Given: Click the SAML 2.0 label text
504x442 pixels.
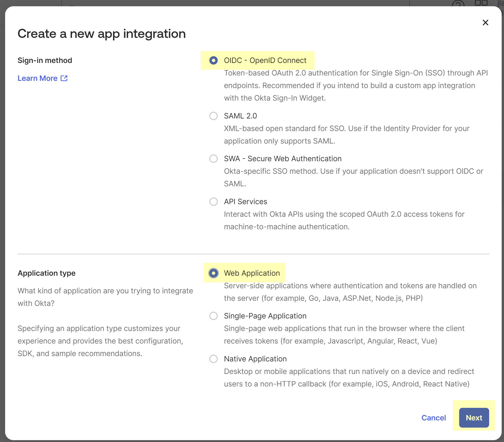Looking at the screenshot, I should tap(240, 116).
